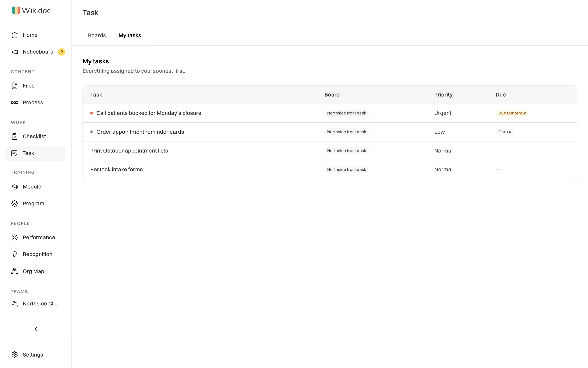Click the gray status dot on Order appointment task
This screenshot has width=588, height=368.
click(92, 132)
